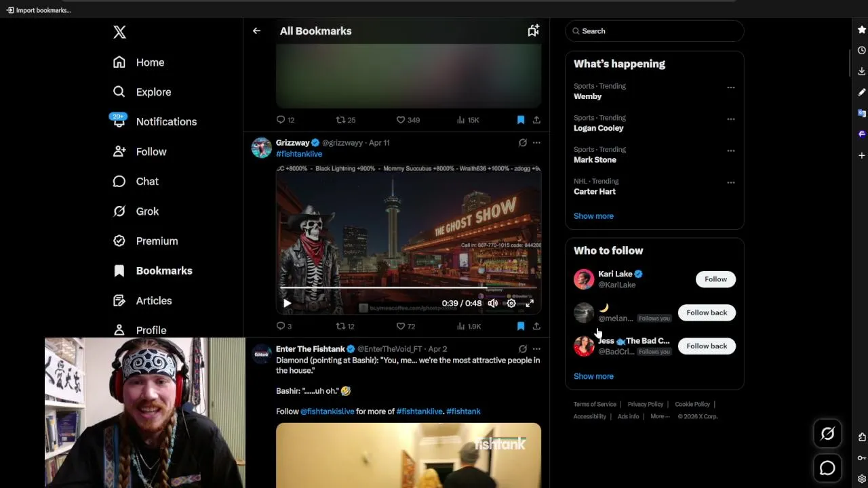Open more options for Carter Hart trend
This screenshot has height=488, width=868.
click(731, 182)
